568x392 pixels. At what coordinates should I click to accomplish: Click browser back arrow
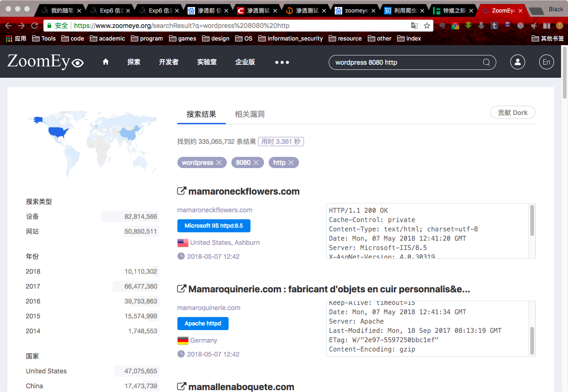(8, 26)
